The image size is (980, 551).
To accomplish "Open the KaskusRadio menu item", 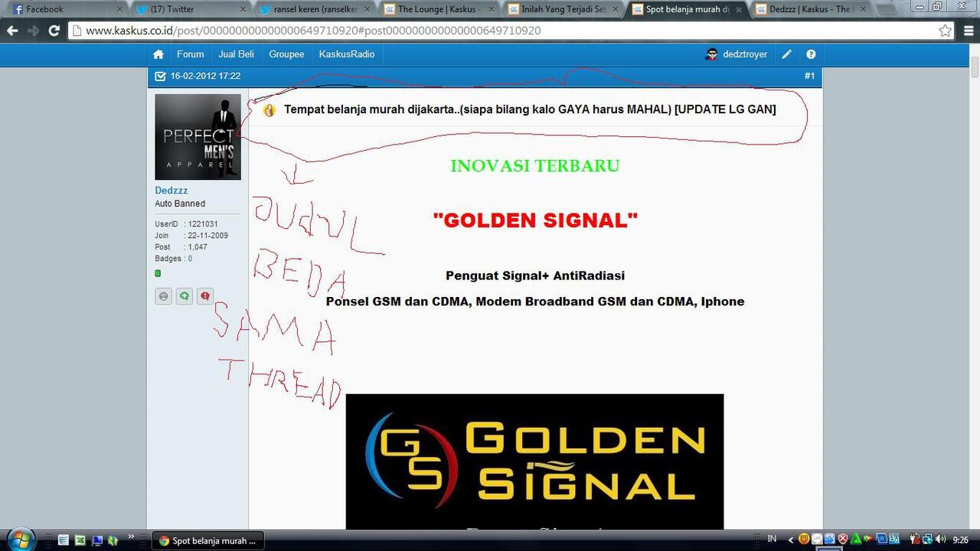I will pos(347,54).
